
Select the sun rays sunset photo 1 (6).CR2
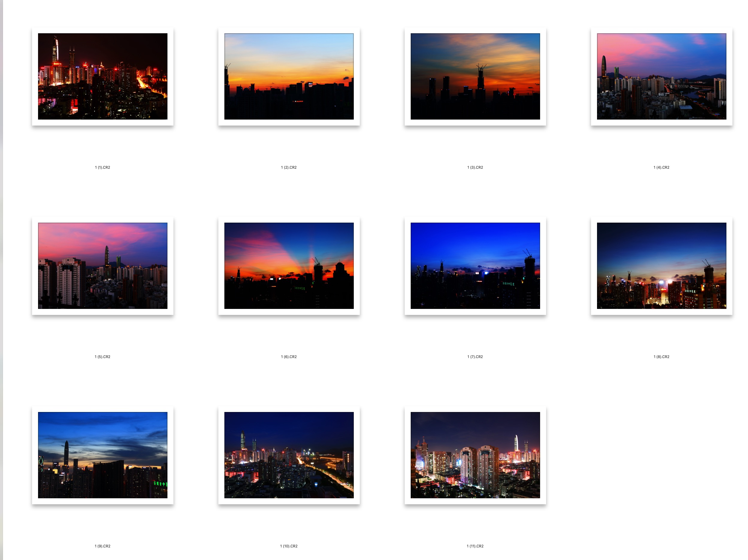289,266
